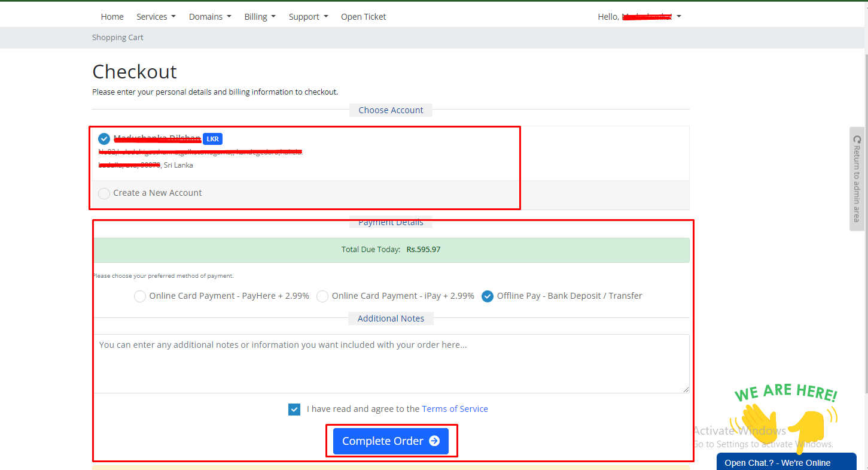Open the Domains dropdown menu
Image resolution: width=868 pixels, height=470 pixels.
pos(209,17)
